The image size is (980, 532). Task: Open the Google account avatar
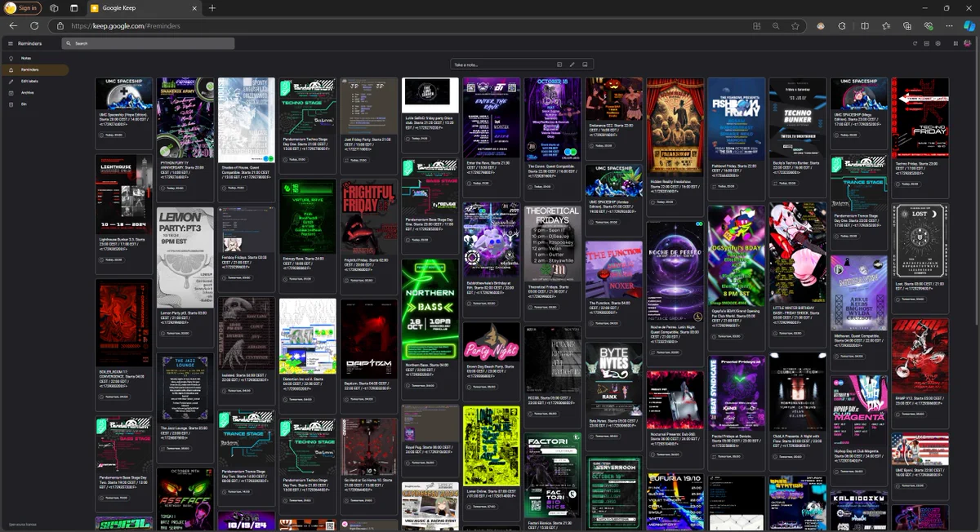click(x=969, y=43)
